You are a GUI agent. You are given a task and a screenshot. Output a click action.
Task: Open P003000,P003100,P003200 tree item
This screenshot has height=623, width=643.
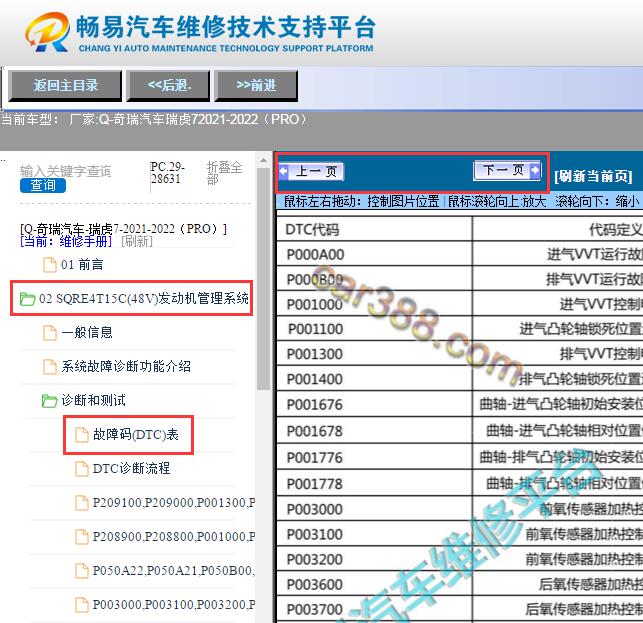[x=174, y=605]
